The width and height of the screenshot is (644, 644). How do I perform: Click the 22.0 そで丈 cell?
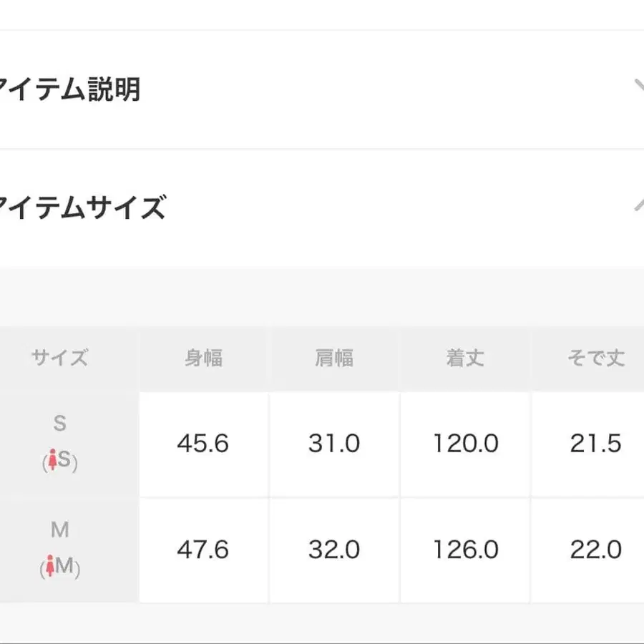pyautogui.click(x=595, y=551)
